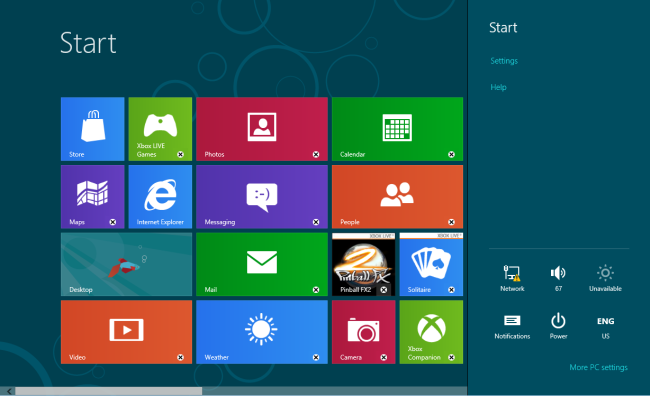Open the Settings link
650x396 pixels.
click(x=504, y=61)
